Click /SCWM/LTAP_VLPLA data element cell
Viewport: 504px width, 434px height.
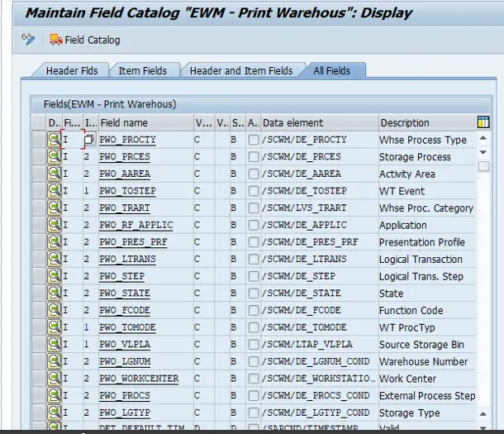coord(320,344)
